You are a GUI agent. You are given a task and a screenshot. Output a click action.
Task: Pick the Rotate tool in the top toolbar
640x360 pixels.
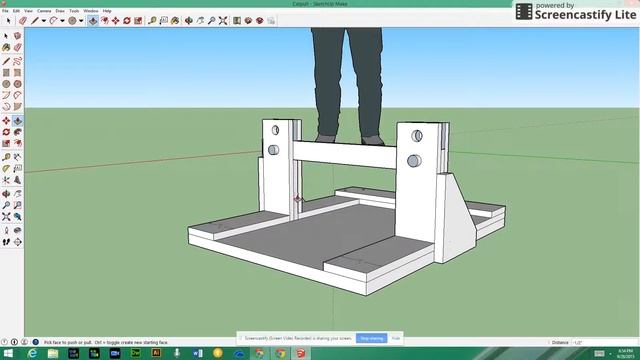(127, 20)
